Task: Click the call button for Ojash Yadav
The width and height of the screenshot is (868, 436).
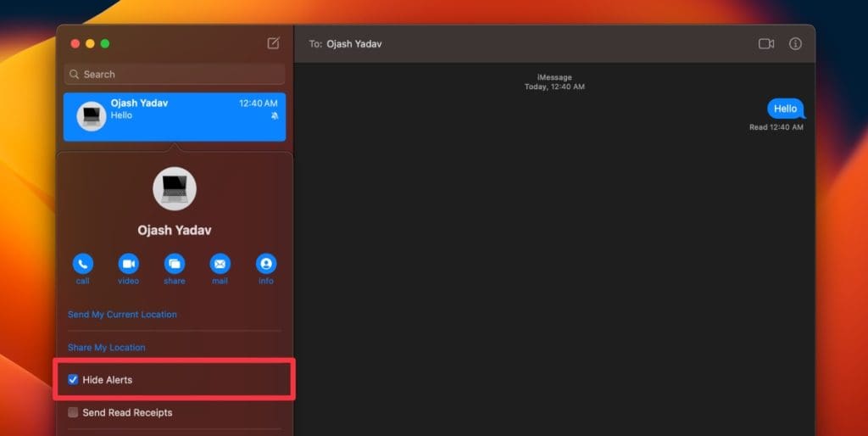Action: 82,264
